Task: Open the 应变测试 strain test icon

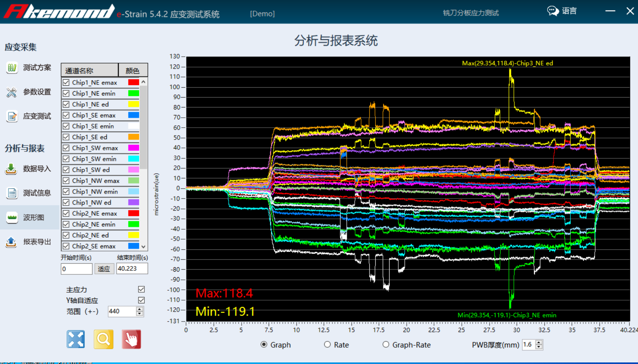Action: pos(12,116)
